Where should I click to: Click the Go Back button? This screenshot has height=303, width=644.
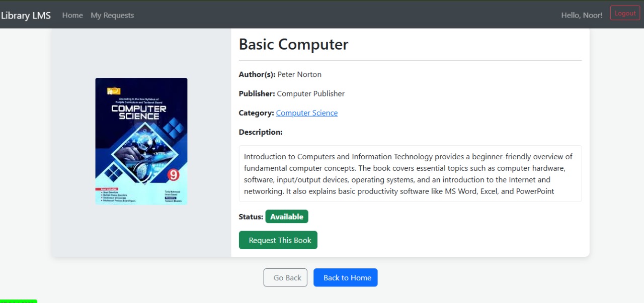(285, 277)
